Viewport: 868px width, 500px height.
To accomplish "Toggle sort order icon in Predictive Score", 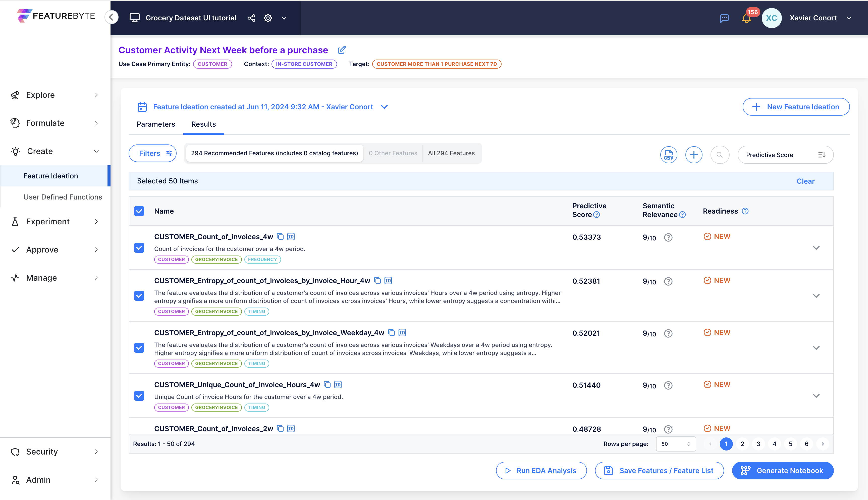I will (821, 155).
